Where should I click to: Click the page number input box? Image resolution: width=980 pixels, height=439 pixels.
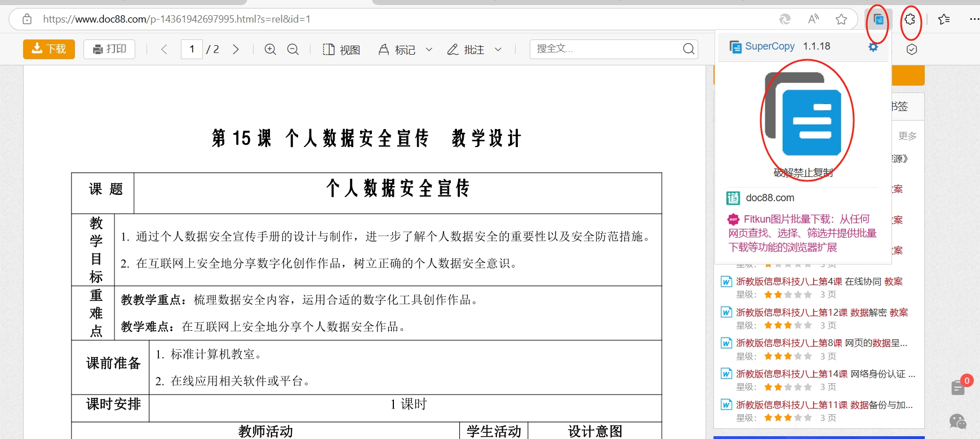tap(192, 49)
